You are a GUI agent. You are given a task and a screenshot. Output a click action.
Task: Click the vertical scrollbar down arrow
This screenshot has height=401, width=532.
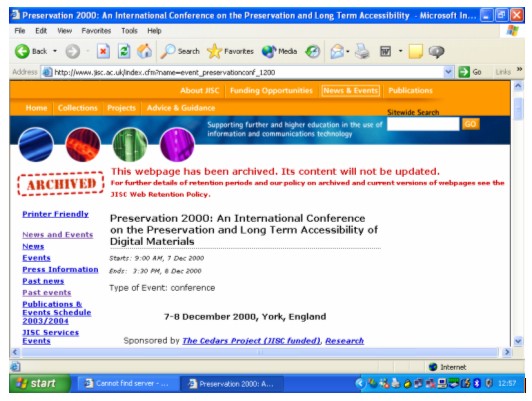[x=518, y=341]
